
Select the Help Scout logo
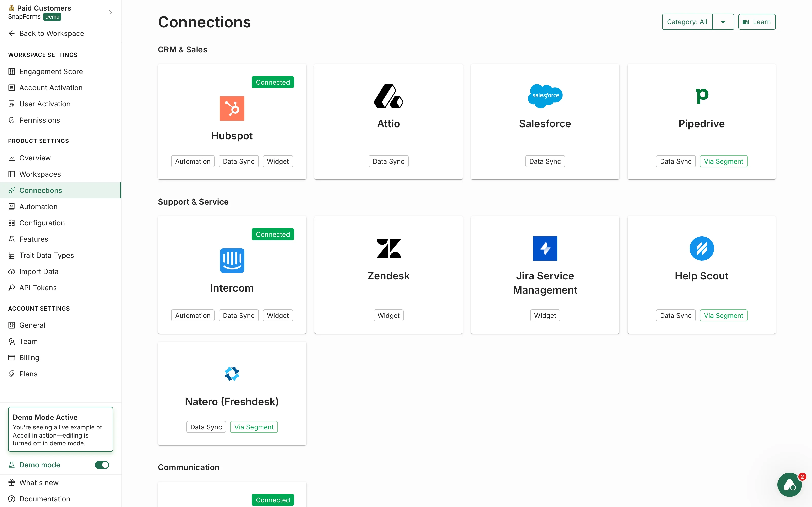tap(701, 248)
